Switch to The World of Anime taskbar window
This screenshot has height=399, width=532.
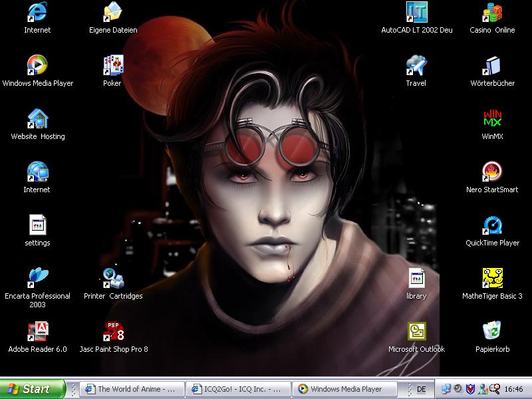(x=132, y=389)
